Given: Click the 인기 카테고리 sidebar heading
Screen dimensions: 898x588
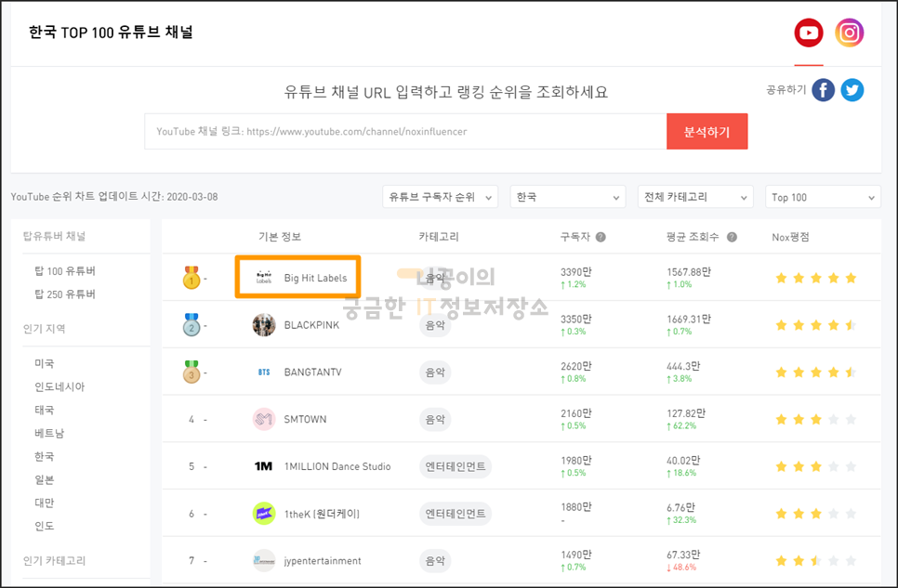Looking at the screenshot, I should tap(55, 560).
